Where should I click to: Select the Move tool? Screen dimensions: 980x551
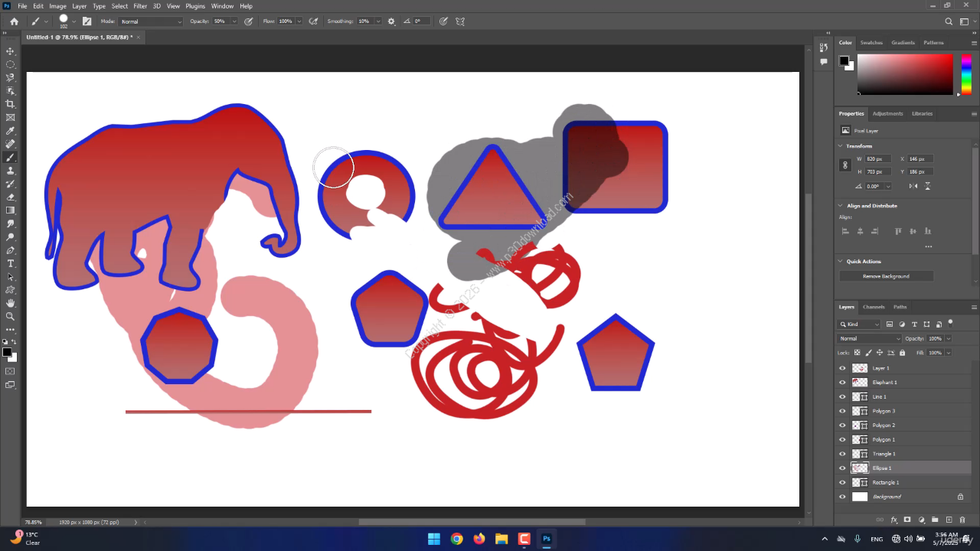pos(11,51)
